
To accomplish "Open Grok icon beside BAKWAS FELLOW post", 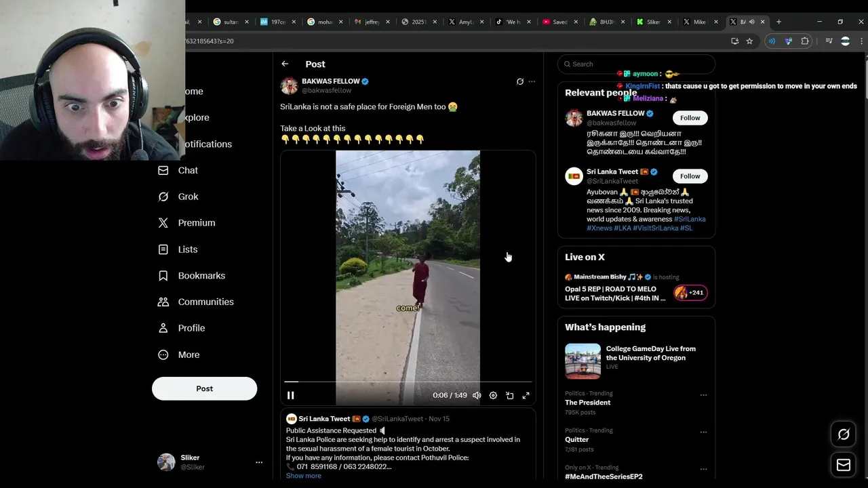I will click(x=520, y=81).
